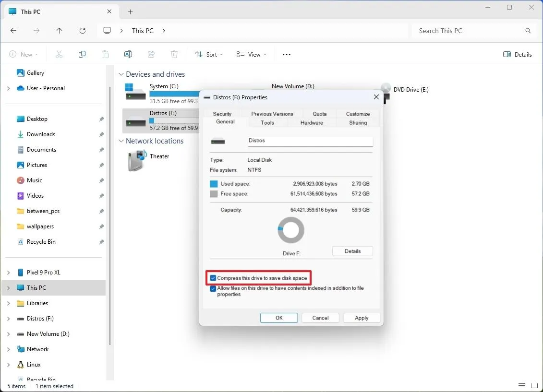Go up one folder level arrow
This screenshot has height=392, width=543.
tap(59, 30)
